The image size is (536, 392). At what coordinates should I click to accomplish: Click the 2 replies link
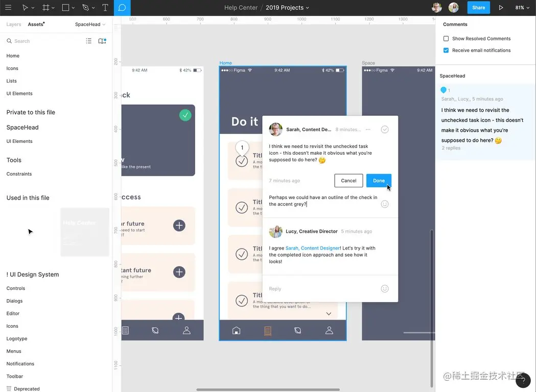point(451,148)
